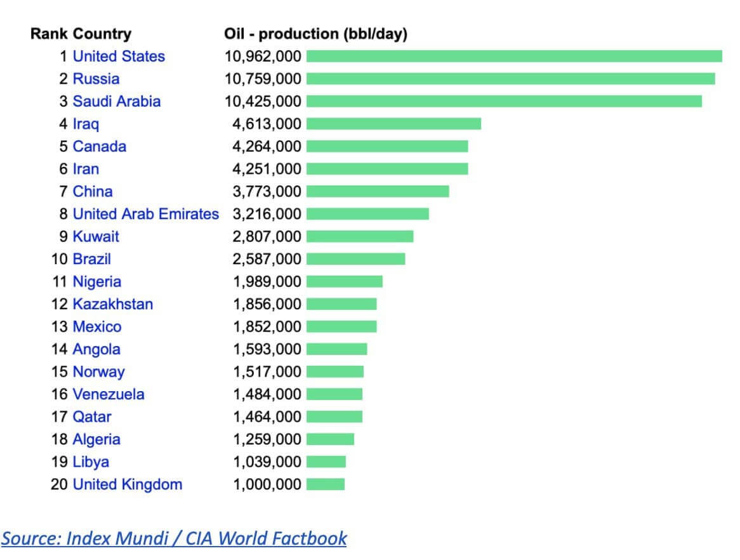The width and height of the screenshot is (740, 560).
Task: Open the Kuwait country link
Action: (x=96, y=237)
